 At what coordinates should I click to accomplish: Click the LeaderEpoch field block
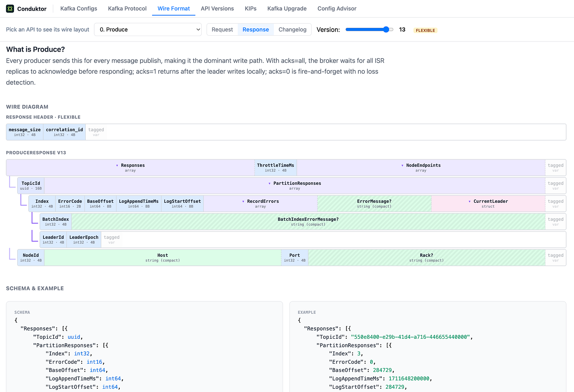coord(84,240)
